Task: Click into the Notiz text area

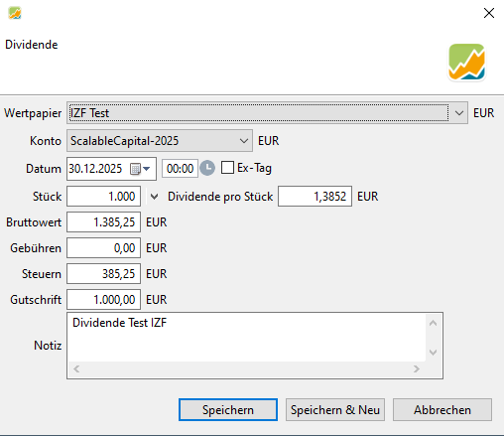Action: [x=246, y=338]
